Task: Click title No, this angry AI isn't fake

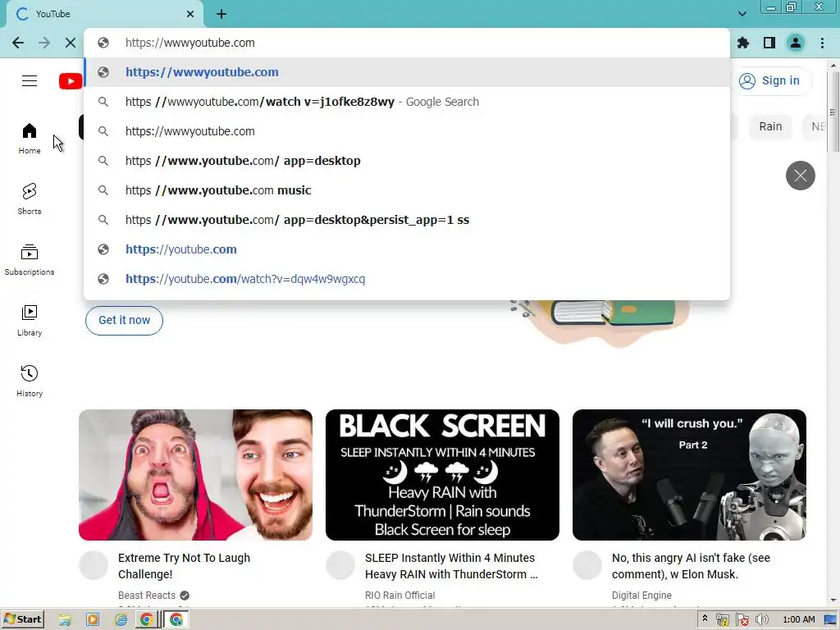Action: tap(691, 566)
